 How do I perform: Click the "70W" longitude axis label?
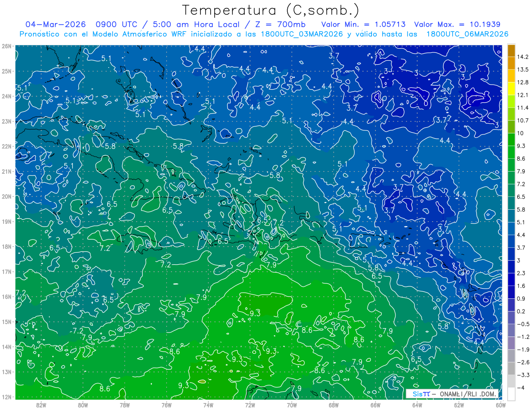coord(292,405)
